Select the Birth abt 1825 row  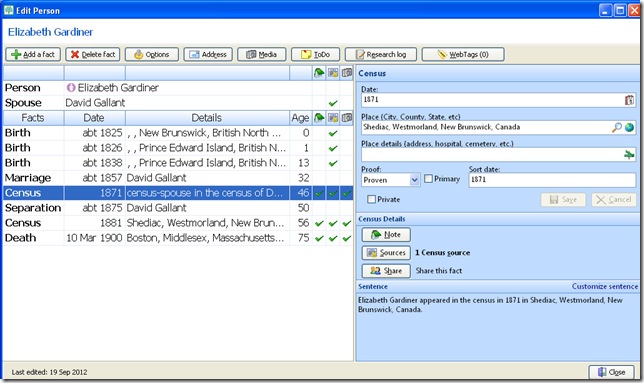point(178,133)
